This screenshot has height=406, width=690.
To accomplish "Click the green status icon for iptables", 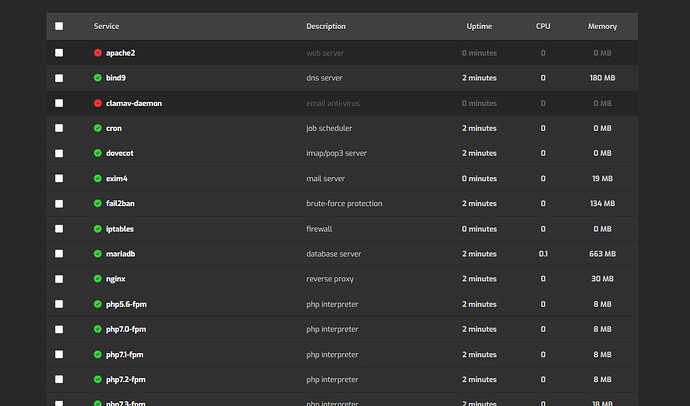I will coord(98,229).
